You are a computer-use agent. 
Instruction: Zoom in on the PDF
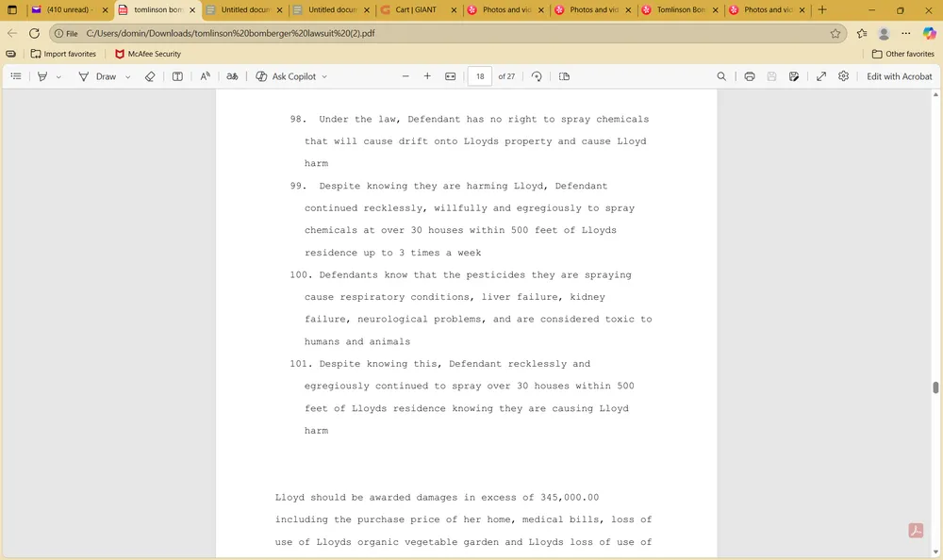[x=427, y=76]
